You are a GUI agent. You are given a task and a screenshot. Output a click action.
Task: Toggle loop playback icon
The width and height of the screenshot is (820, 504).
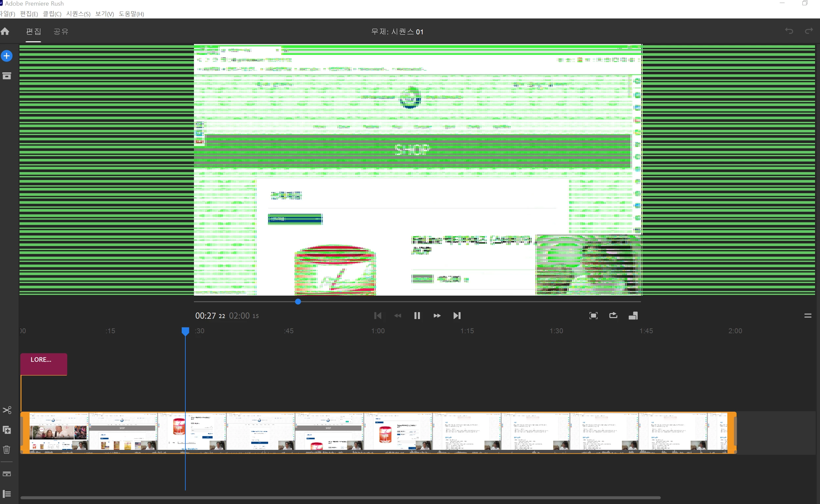[x=613, y=315]
